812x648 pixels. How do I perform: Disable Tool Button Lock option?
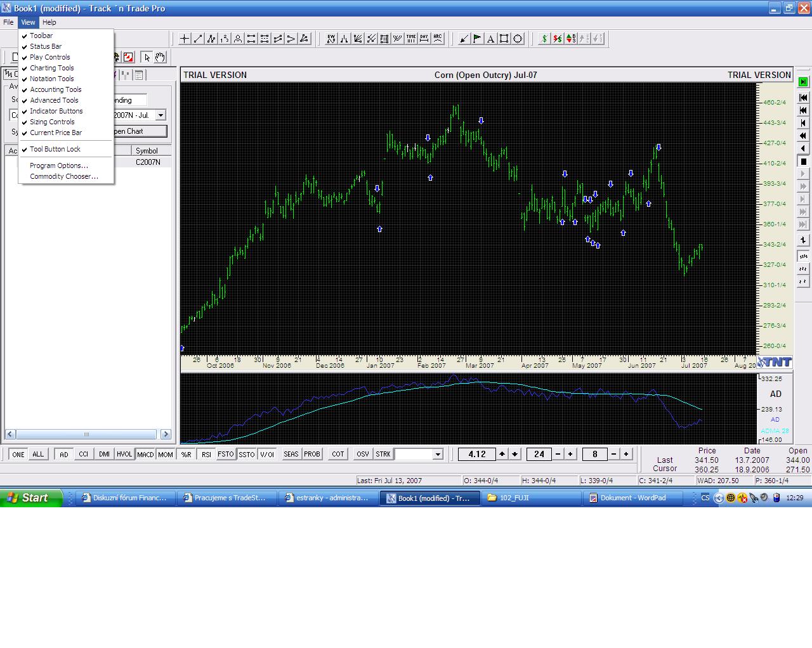click(x=55, y=149)
